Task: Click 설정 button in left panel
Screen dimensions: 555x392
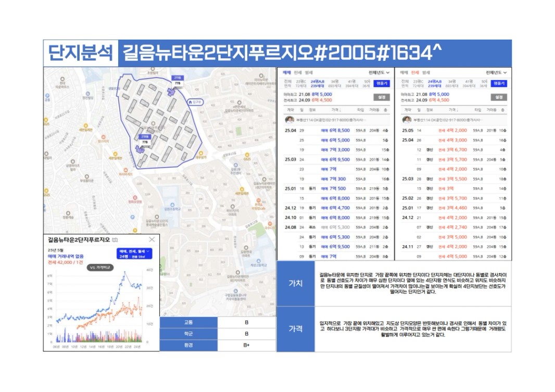Action: point(382,97)
